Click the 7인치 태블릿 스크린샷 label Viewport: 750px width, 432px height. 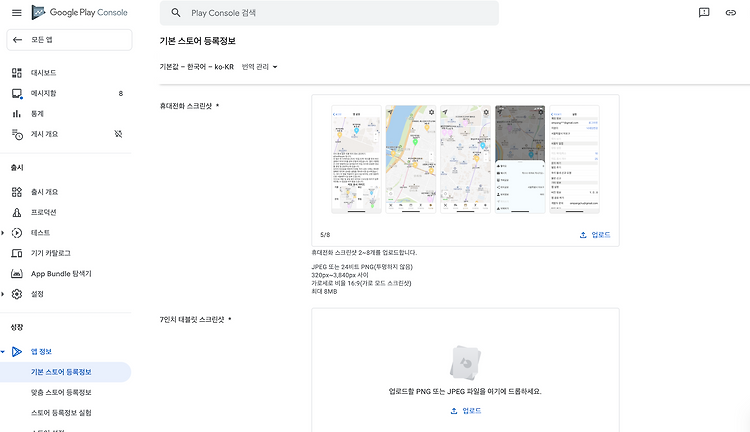pyautogui.click(x=192, y=320)
